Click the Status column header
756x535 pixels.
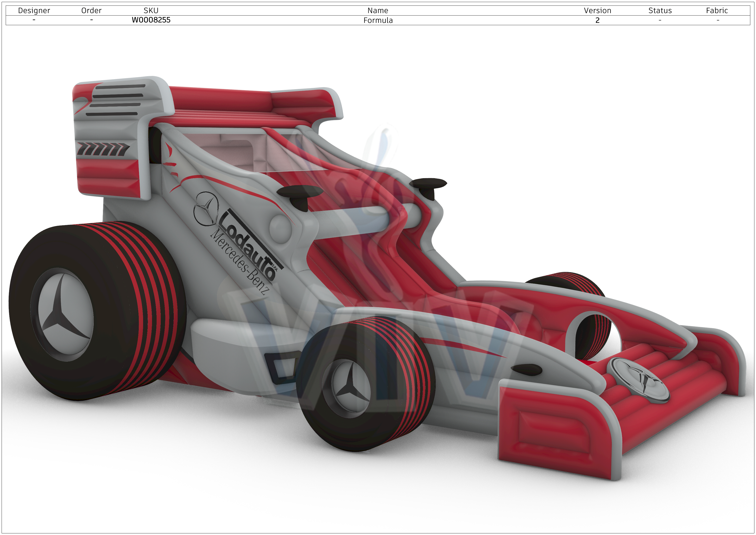coord(660,11)
